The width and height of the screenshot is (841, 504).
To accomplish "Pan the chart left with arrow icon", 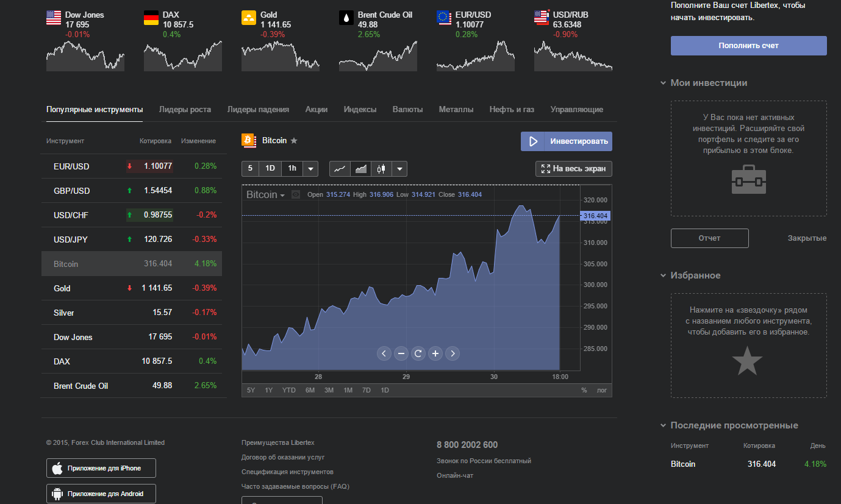I will coord(384,353).
